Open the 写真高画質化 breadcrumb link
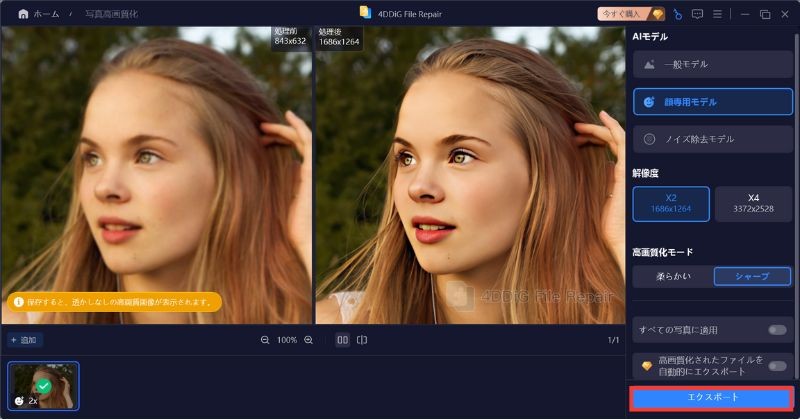Screen dimensions: 800x419 point(111,14)
